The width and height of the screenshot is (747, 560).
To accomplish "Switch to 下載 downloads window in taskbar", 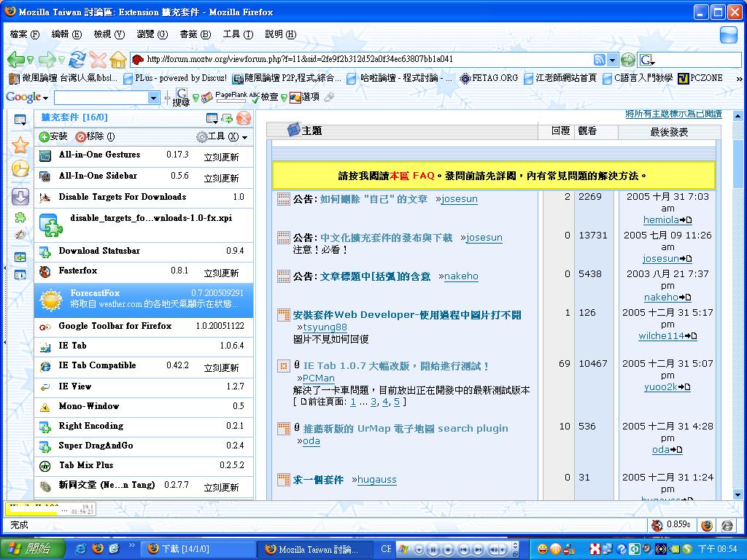I will 198,549.
